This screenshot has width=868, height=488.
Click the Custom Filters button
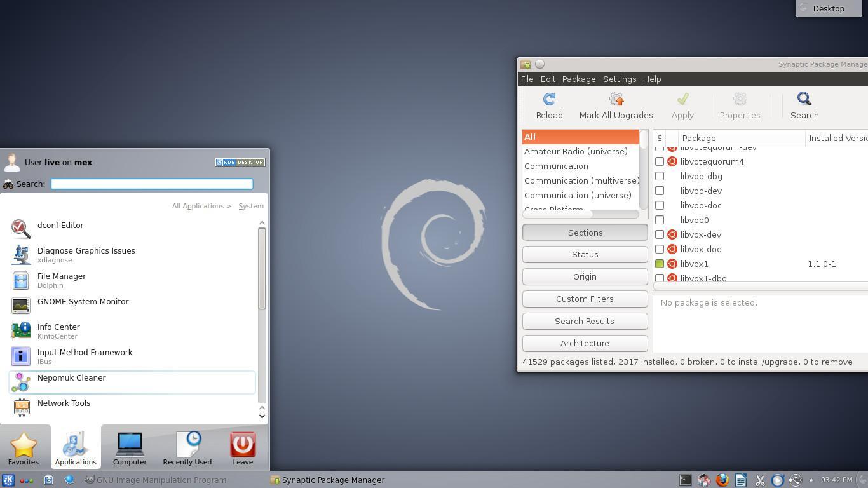(585, 299)
